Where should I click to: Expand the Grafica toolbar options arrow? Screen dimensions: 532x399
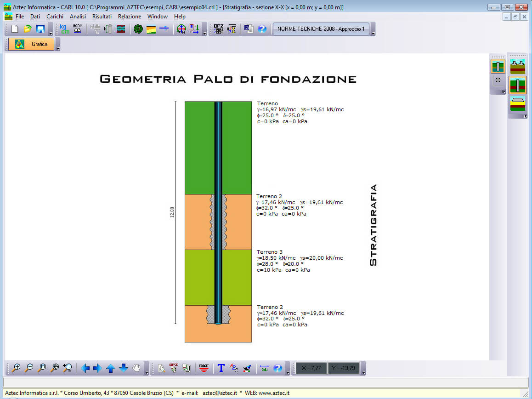57,47
